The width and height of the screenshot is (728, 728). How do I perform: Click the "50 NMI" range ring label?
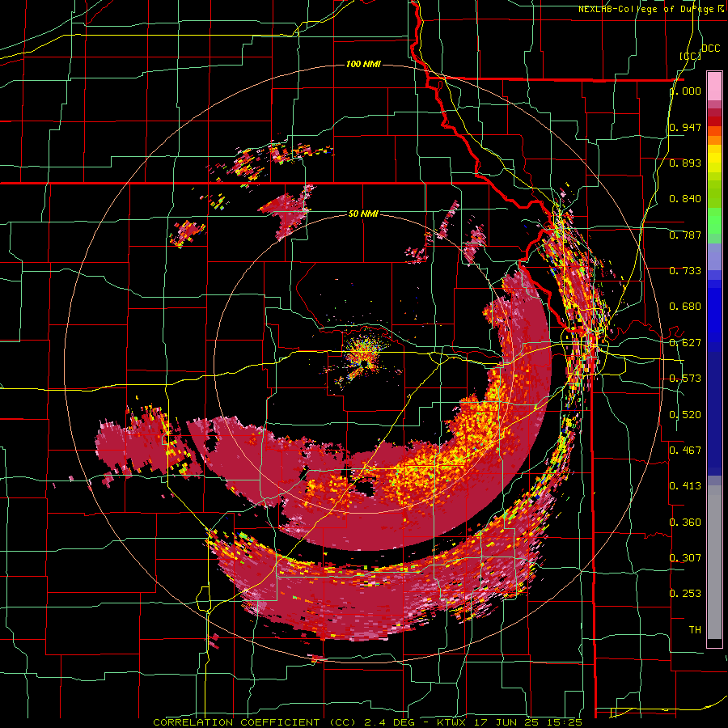tap(363, 214)
